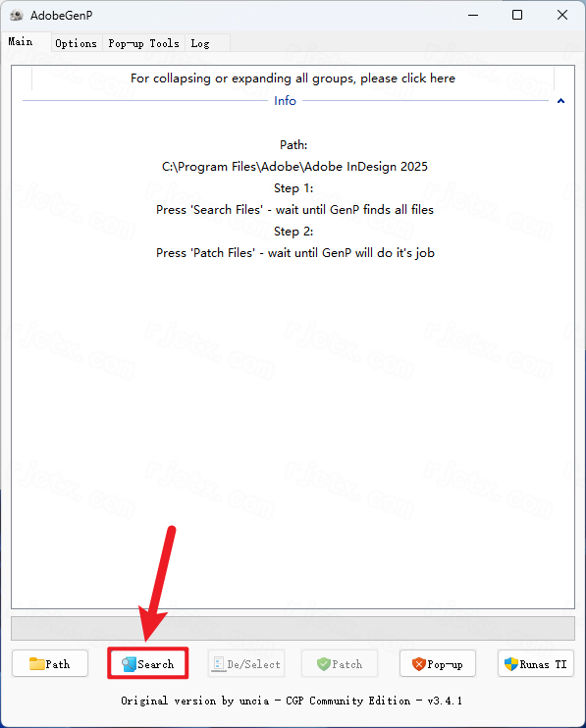Click the AdobeGenP title bar app icon
This screenshot has width=586, height=728.
pos(17,16)
